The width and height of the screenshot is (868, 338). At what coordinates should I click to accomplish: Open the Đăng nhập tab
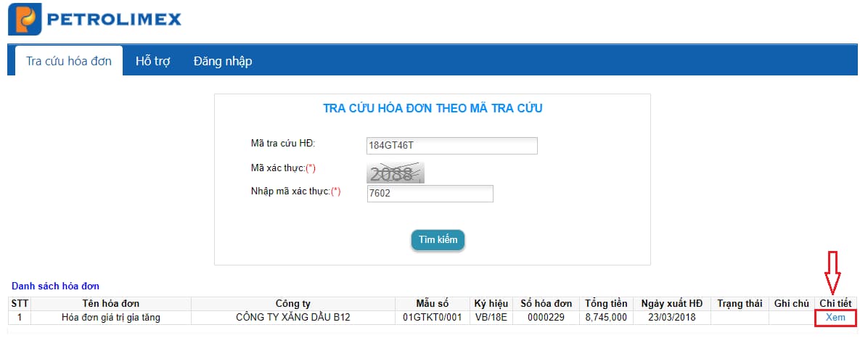tap(223, 61)
